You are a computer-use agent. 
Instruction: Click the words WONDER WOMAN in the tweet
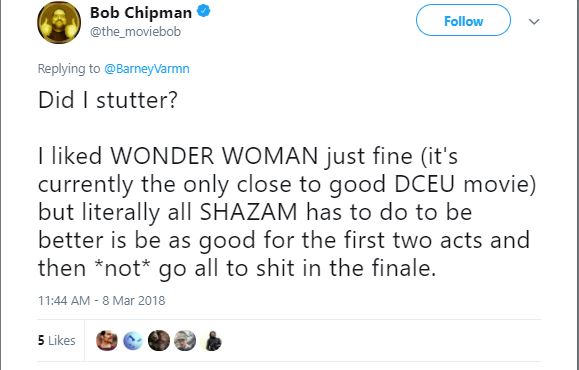tap(214, 156)
